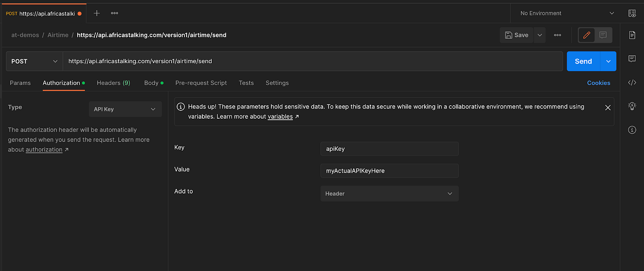Expand the No Environment dropdown

565,13
